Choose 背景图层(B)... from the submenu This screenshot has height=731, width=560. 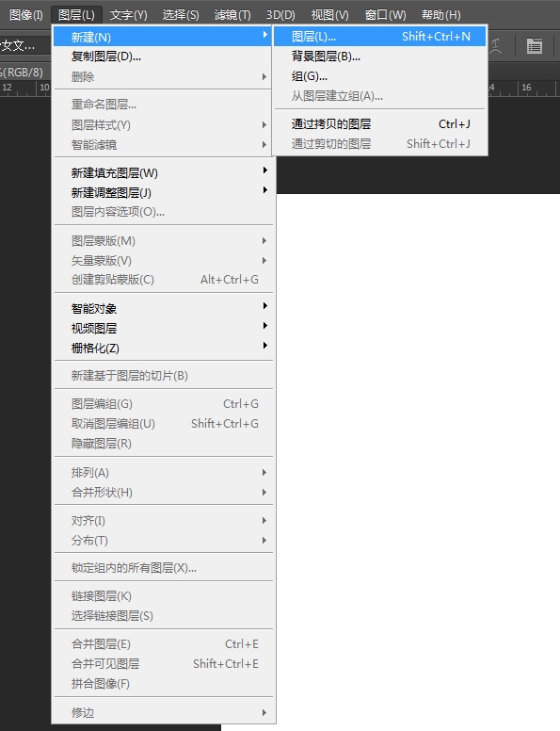[379, 57]
